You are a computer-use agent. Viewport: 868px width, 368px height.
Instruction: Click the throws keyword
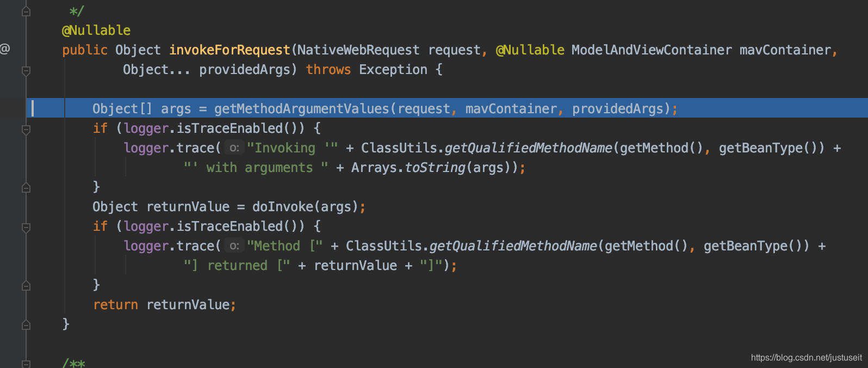click(x=328, y=70)
